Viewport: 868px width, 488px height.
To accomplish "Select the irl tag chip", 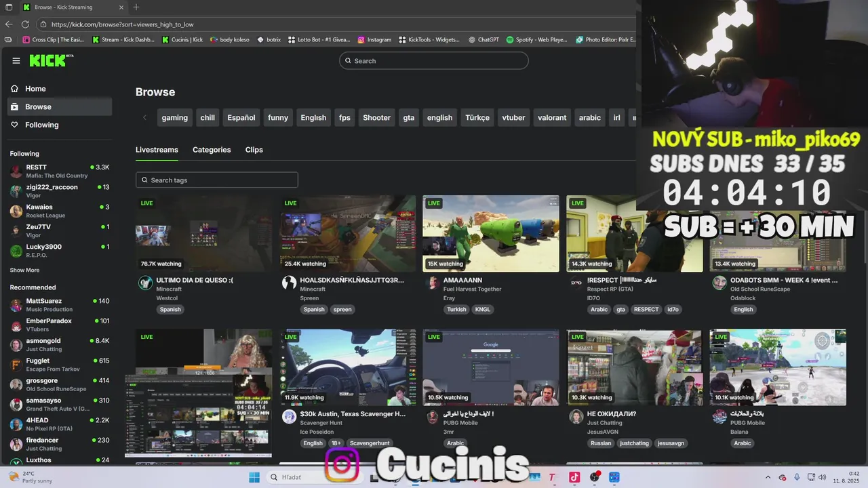I will pyautogui.click(x=616, y=117).
